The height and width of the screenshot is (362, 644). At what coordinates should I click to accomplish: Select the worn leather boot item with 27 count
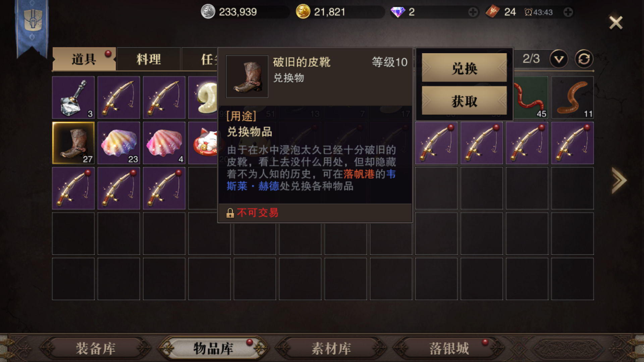73,143
